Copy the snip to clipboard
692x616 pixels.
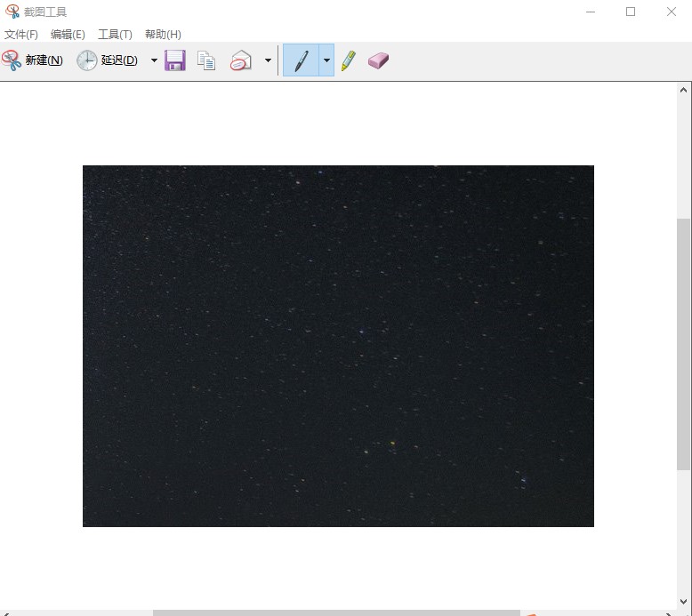tap(206, 60)
